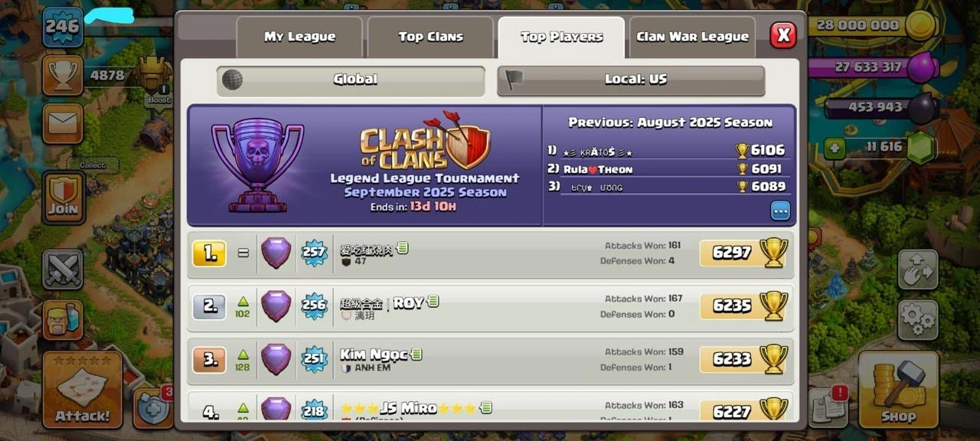Tap the clan info icon beside Kim Ngọc
Screen dimensions: 980x441
tap(416, 354)
